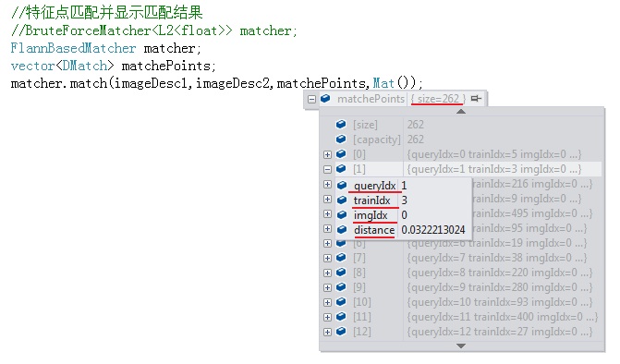This screenshot has height=364, width=620.
Task: Click trainIdx value 3 in popup
Action: pos(404,200)
